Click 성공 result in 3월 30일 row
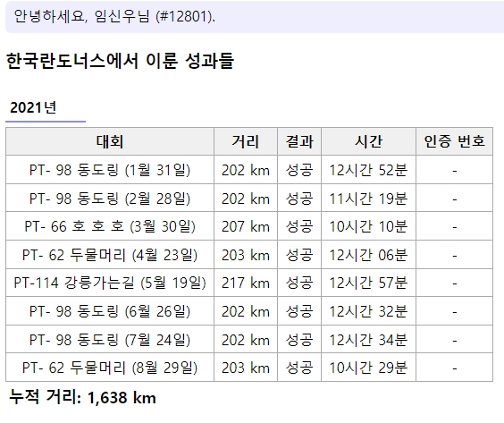The image size is (504, 423). point(299,226)
